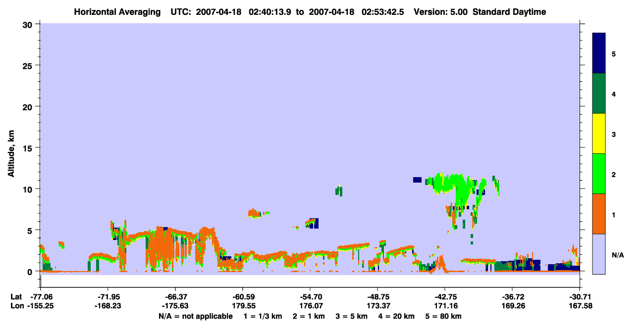Viewport: 644px width, 330px height.
Task: Click the 'Standard Daytime' text in the title
Action: click(x=509, y=12)
